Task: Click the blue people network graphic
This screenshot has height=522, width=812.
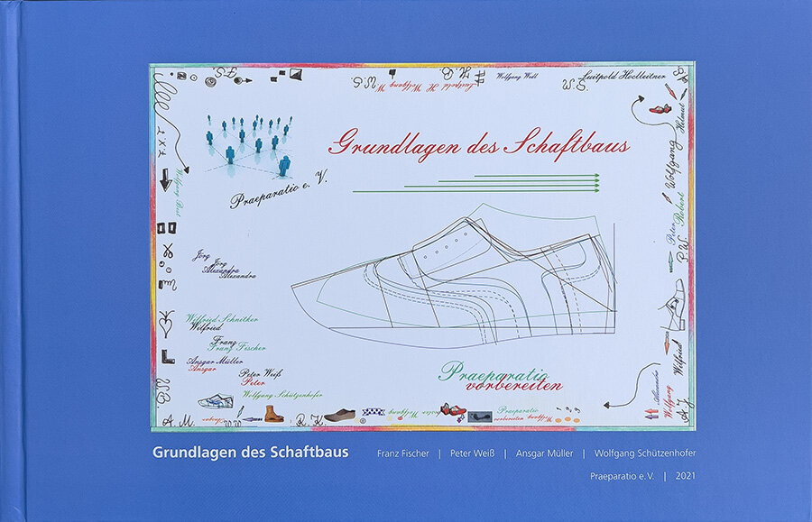Action: point(250,145)
